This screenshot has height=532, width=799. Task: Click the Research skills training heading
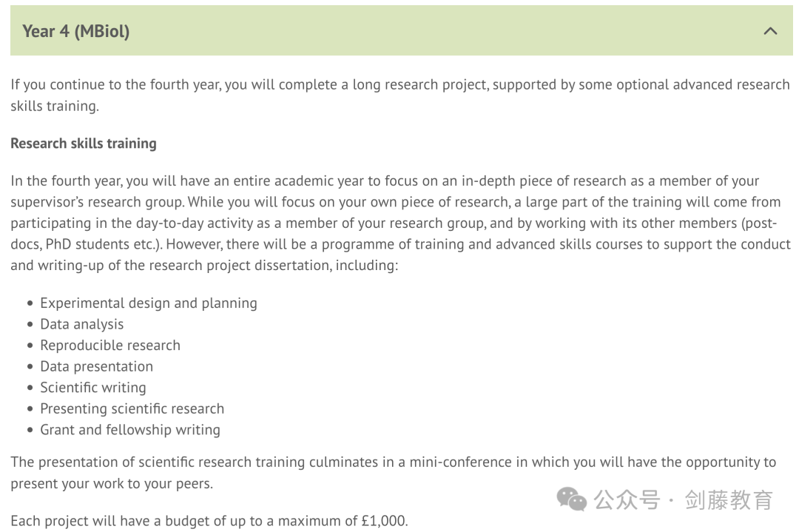pos(84,144)
